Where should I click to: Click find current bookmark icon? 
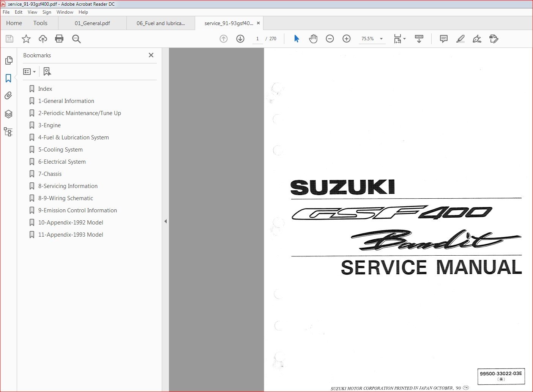point(47,71)
